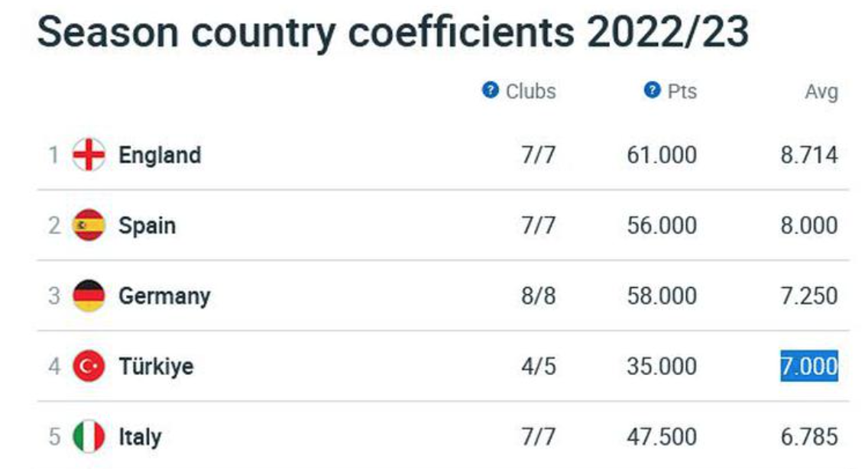Screen dimensions: 868x469
Task: Open the Germany country link
Action: tap(164, 296)
